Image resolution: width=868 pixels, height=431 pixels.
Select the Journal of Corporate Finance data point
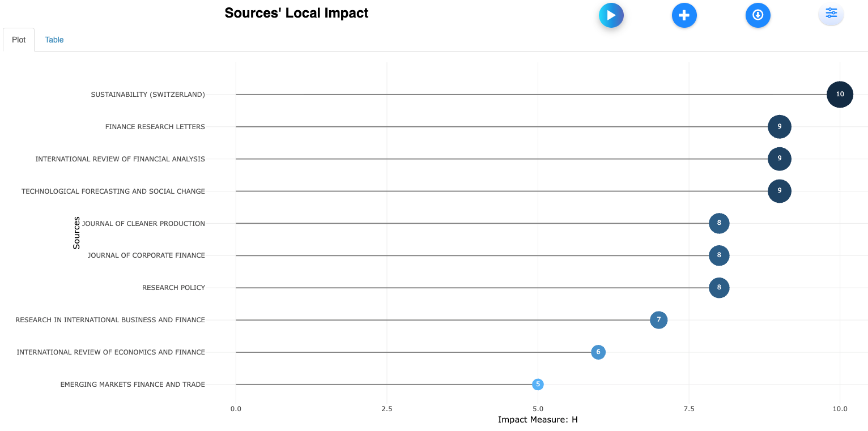pos(719,255)
